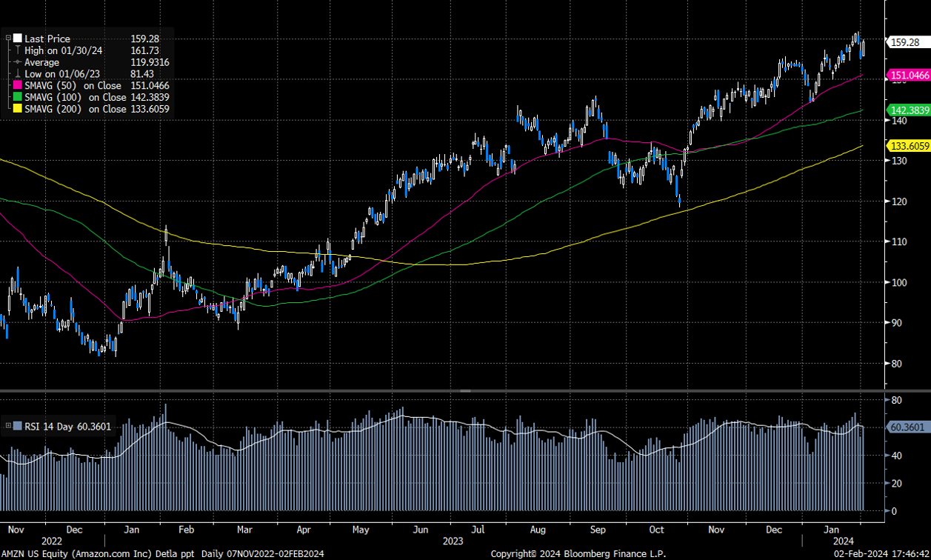Click the yellow SMAVG (200) color swatch
The image size is (931, 560).
point(18,109)
